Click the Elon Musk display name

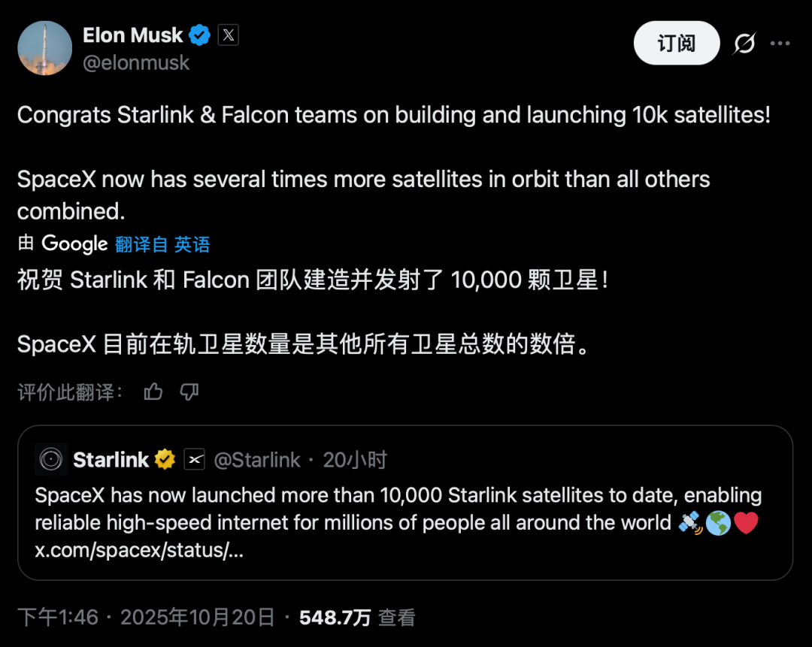(x=132, y=35)
